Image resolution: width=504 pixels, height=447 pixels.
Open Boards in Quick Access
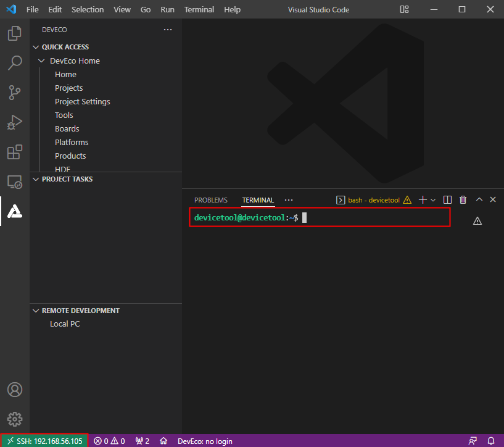click(x=67, y=128)
